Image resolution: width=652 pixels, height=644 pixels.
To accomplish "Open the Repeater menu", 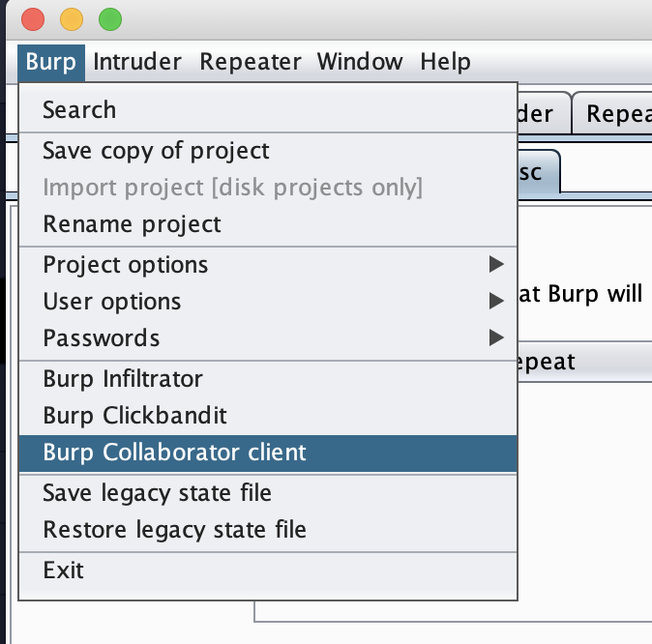I will click(x=251, y=62).
